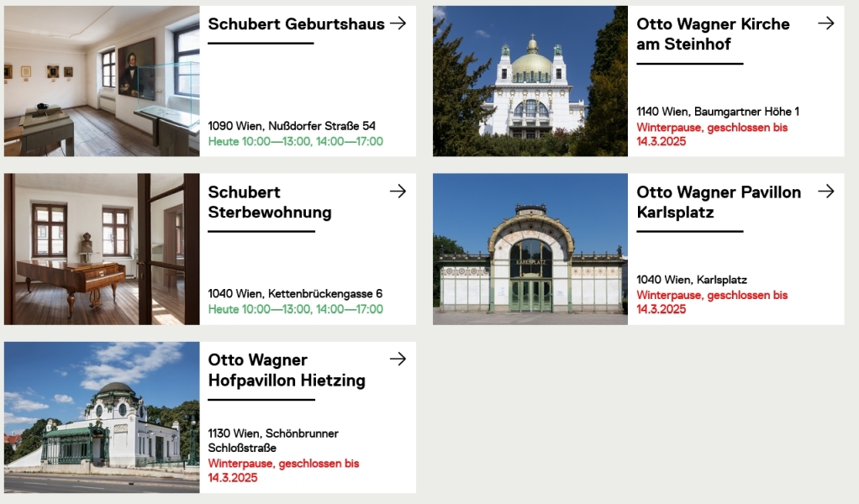Click the arrow icon beside Otto Wagner Kirche

pos(826,24)
